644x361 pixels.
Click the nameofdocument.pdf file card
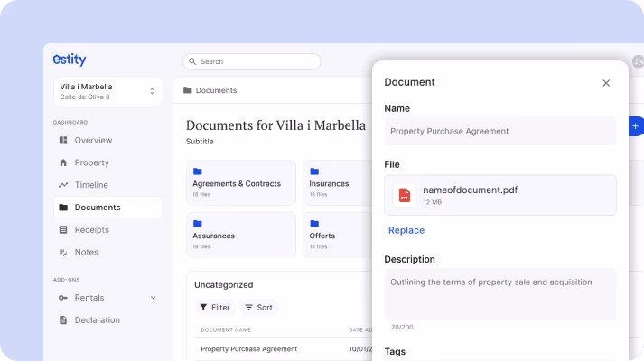point(500,195)
